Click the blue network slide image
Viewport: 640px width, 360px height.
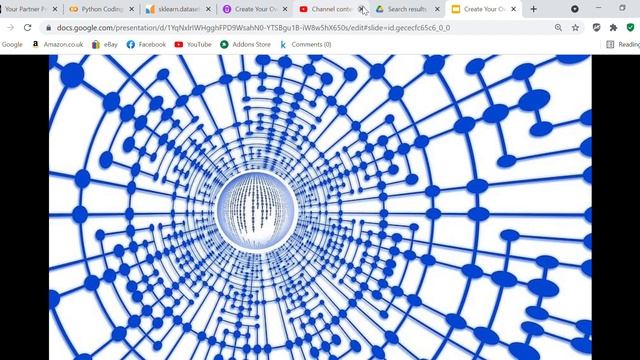pyautogui.click(x=320, y=207)
